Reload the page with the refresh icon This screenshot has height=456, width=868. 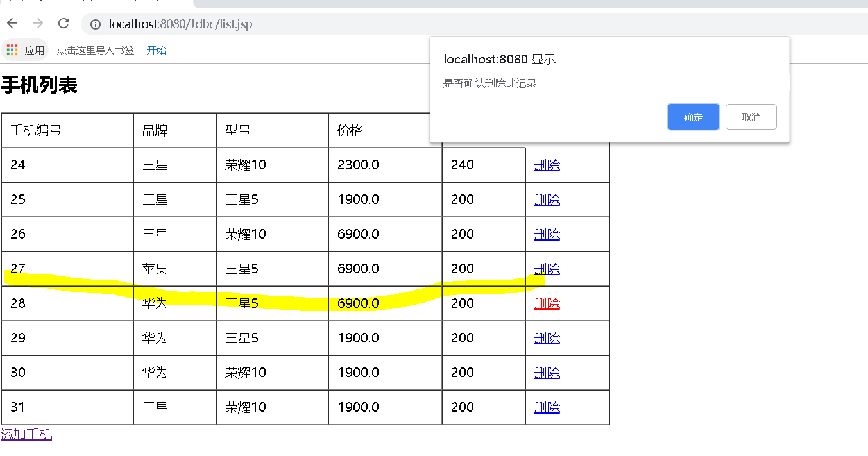[64, 24]
